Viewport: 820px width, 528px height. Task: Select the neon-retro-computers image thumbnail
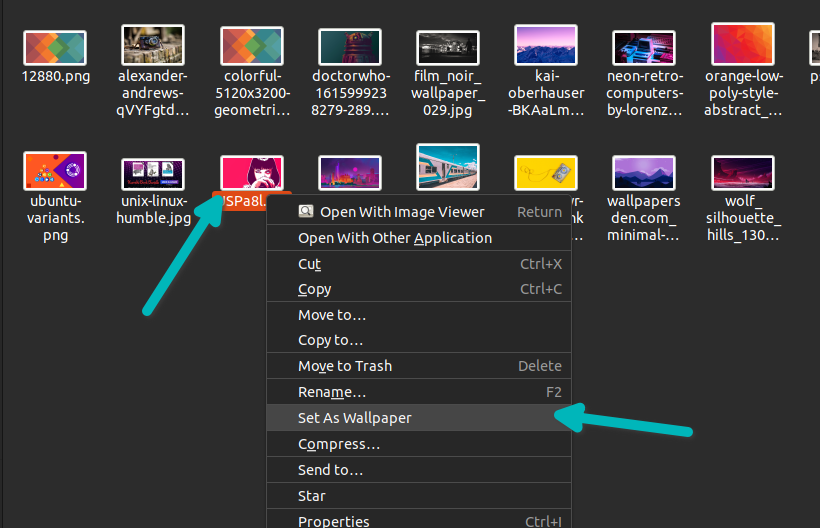click(x=644, y=48)
